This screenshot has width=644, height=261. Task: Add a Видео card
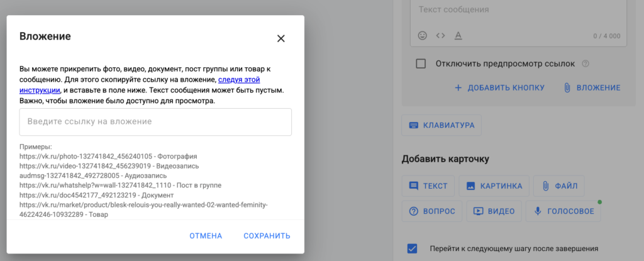[x=494, y=211]
